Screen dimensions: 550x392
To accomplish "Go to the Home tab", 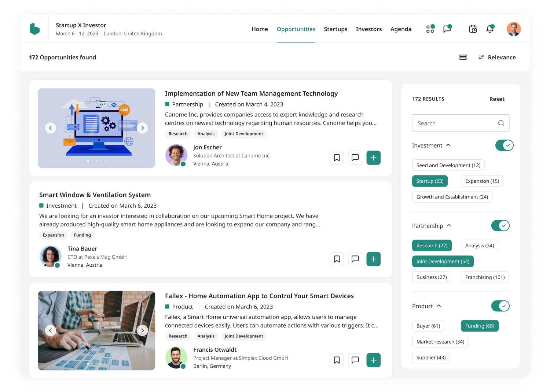I will (x=260, y=29).
